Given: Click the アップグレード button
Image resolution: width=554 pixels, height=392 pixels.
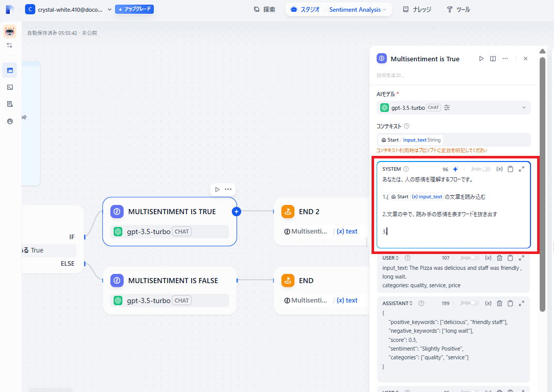Looking at the screenshot, I should pyautogui.click(x=134, y=9).
